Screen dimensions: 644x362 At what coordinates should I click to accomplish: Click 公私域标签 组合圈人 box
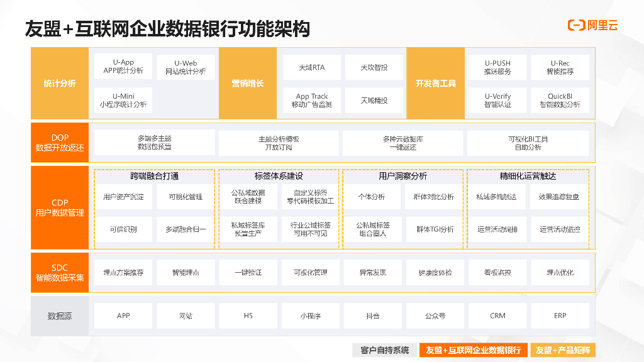[372, 229]
